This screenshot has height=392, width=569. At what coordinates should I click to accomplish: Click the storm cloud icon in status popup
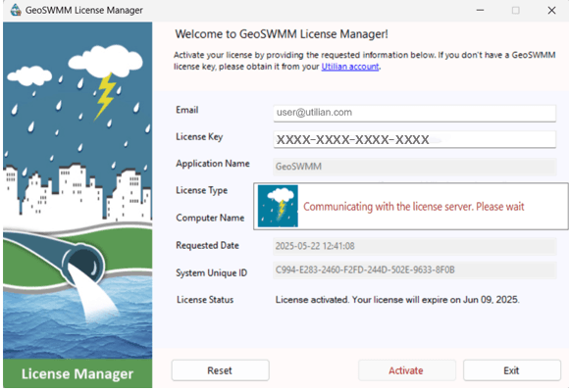click(x=278, y=206)
